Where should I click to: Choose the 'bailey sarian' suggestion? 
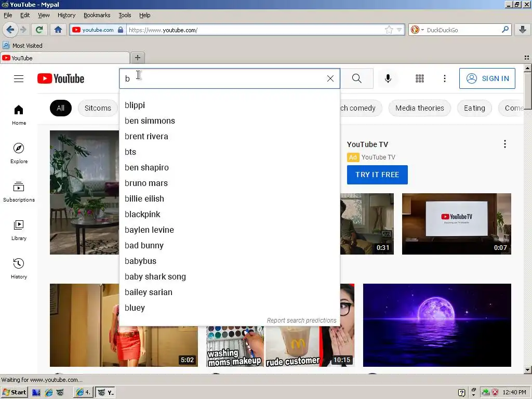(229, 292)
